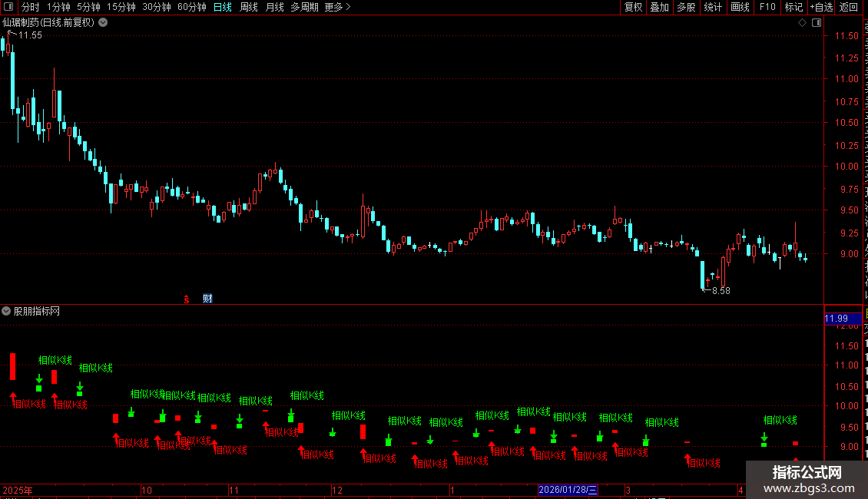Open the 多周期 multi-period view

coord(304,7)
